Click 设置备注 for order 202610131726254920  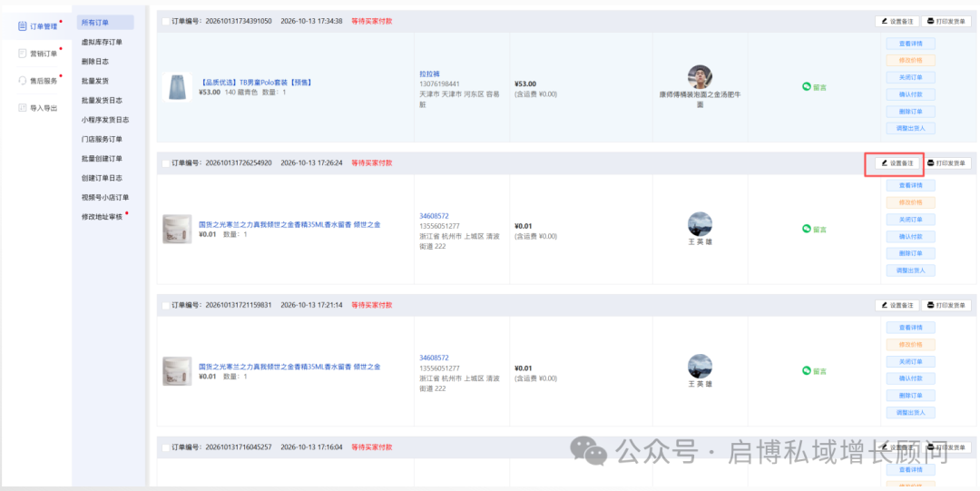click(897, 163)
